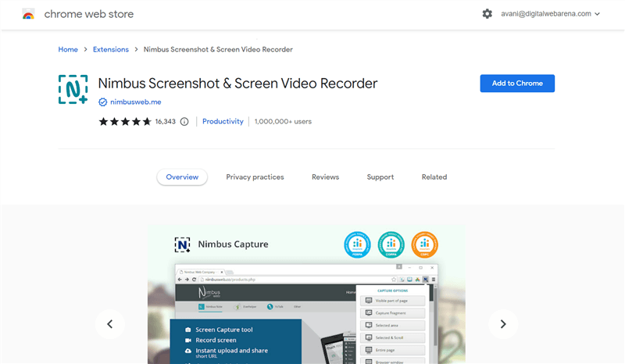Open the Productivity category link
The width and height of the screenshot is (625, 364).
(x=223, y=121)
